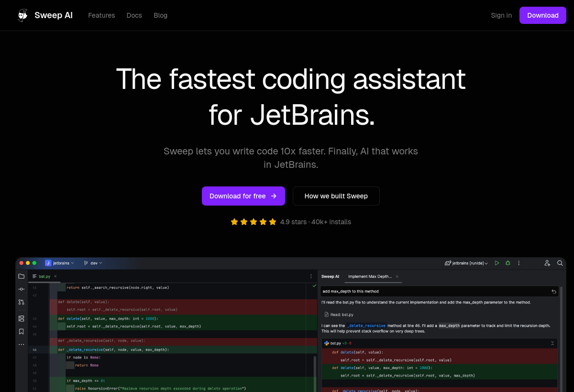Click the green maximize dot in IDE preview
This screenshot has width=574, height=392.
point(34,263)
